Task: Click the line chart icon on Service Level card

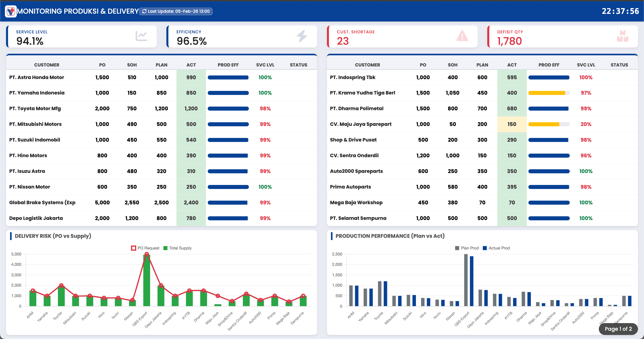Action: pyautogui.click(x=141, y=36)
